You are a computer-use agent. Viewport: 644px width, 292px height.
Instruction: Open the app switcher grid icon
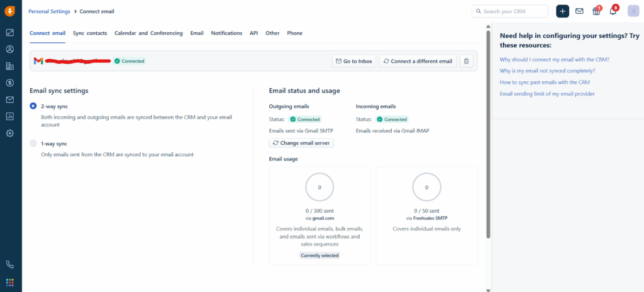(10, 282)
